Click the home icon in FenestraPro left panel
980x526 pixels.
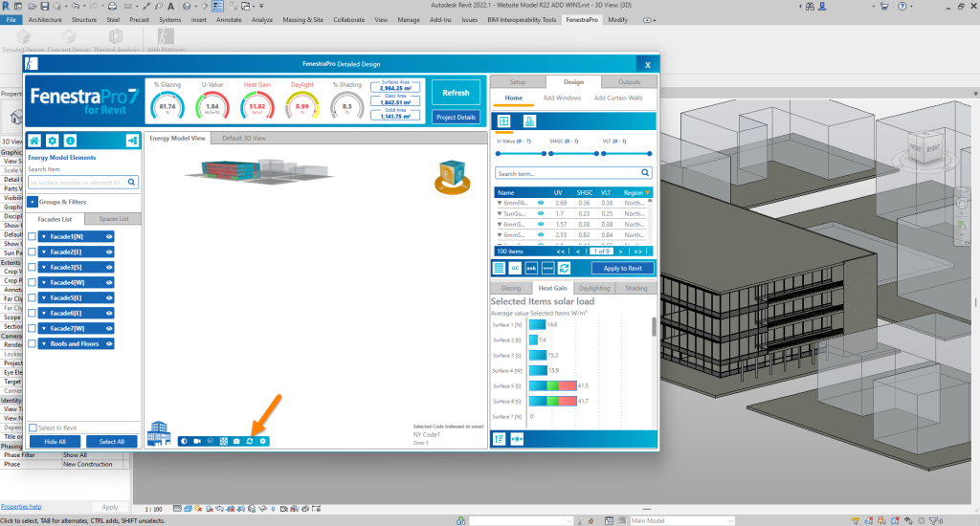tap(34, 141)
